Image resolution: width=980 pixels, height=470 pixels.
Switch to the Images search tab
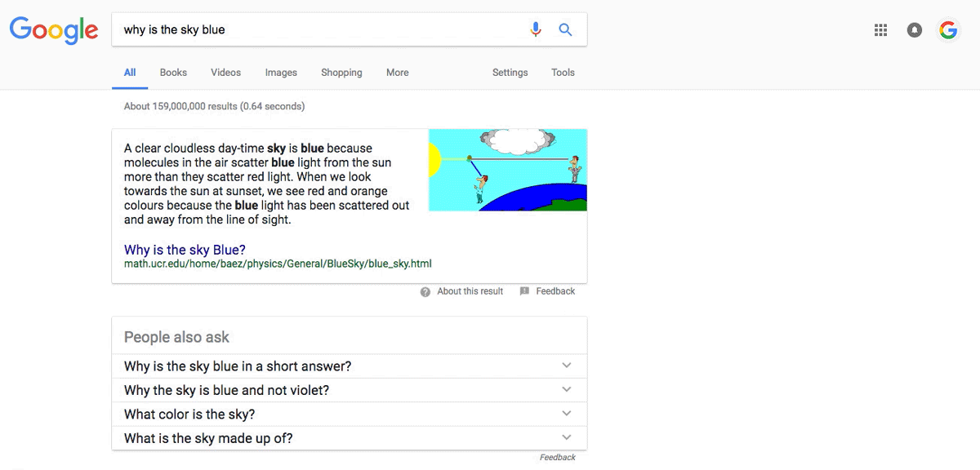(x=281, y=73)
